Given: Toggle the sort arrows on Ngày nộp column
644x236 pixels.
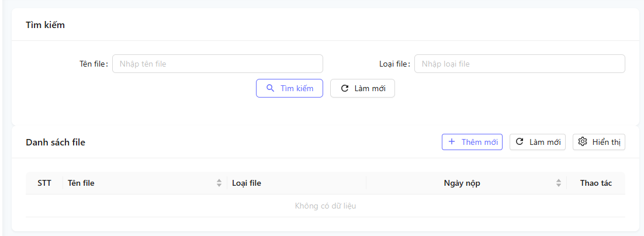Looking at the screenshot, I should [559, 183].
